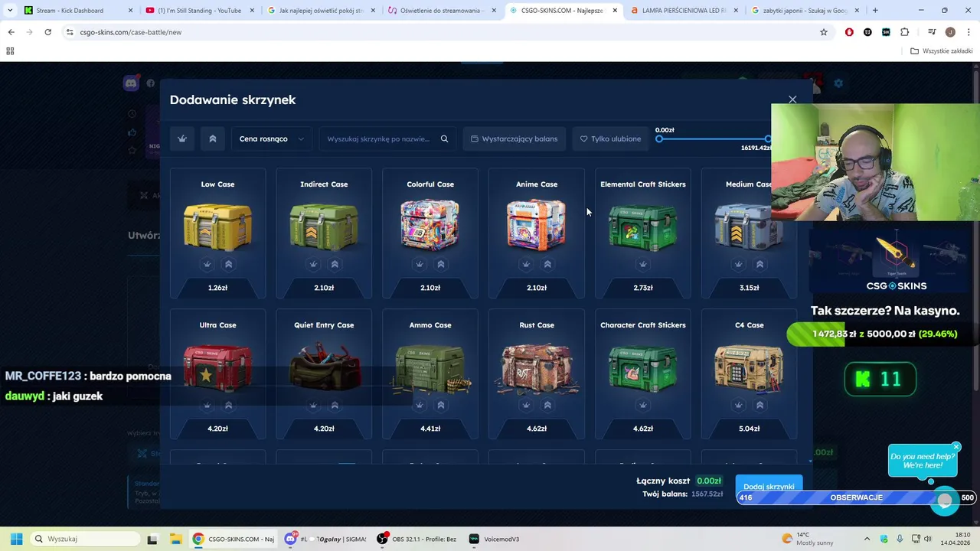
Task: Click the crown icon under Low Case
Action: [x=207, y=264]
